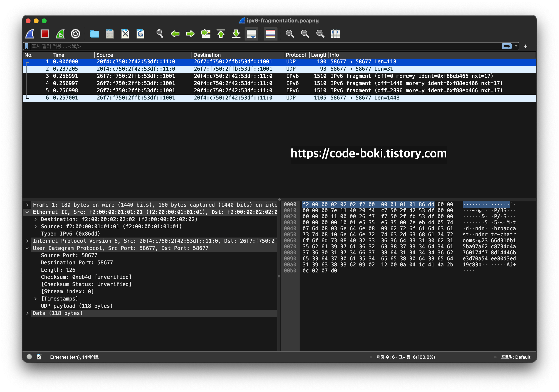
Task: Click the add filter button plus sign
Action: (526, 46)
